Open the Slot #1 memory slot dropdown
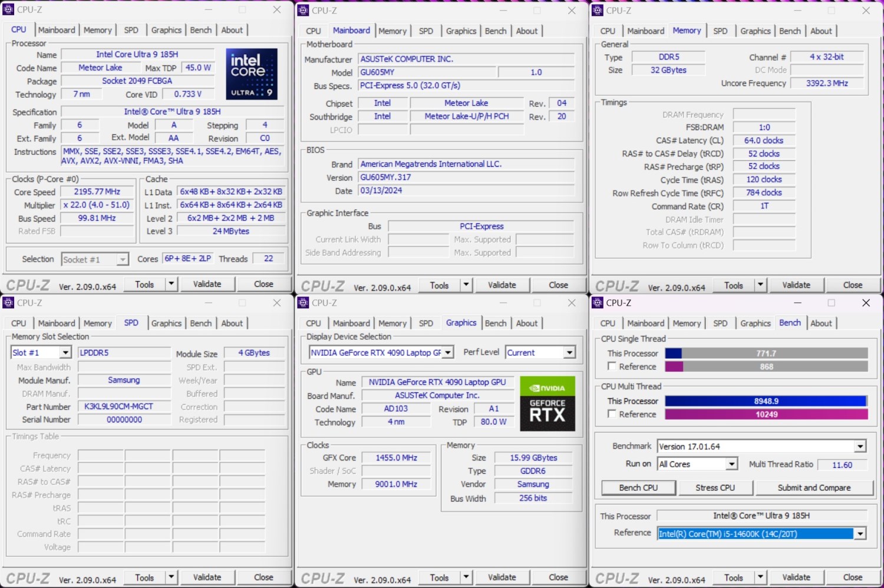This screenshot has height=588, width=884. point(65,352)
